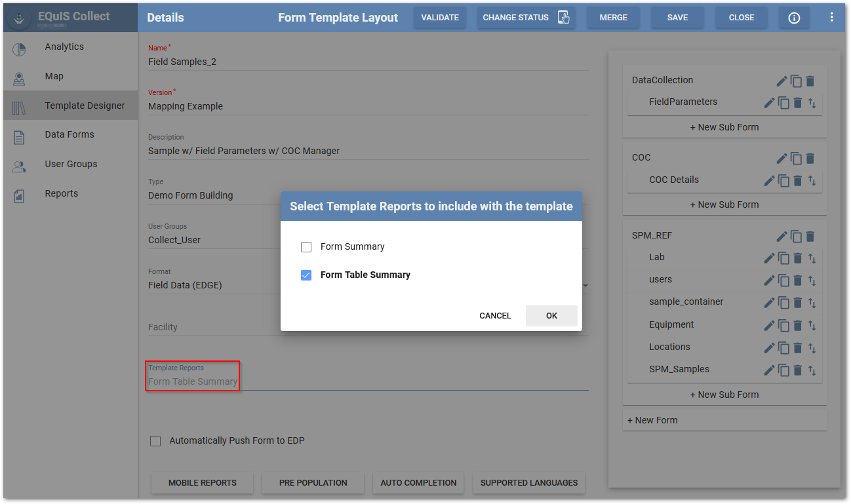The width and height of the screenshot is (851, 504).
Task: Switch to the Template Designer section
Action: 85,105
